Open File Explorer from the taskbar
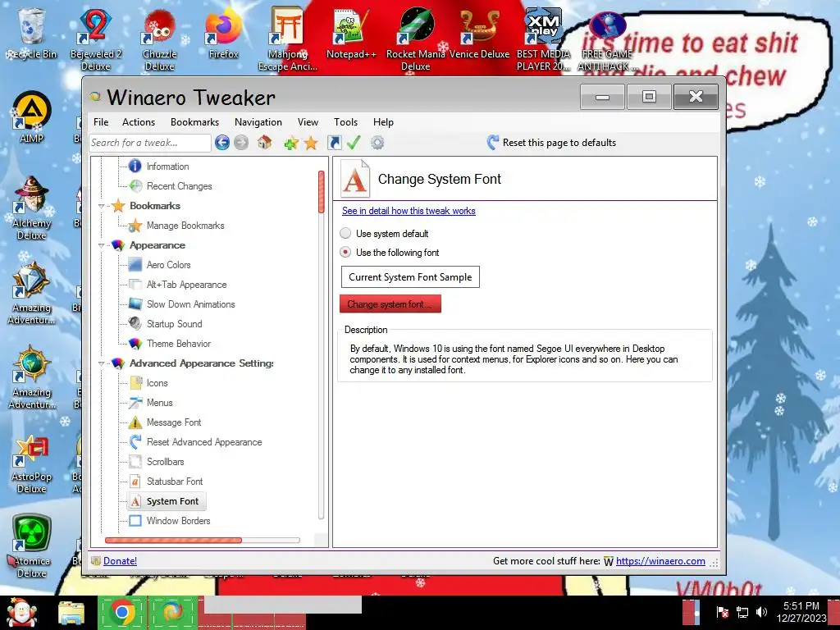 (x=71, y=613)
